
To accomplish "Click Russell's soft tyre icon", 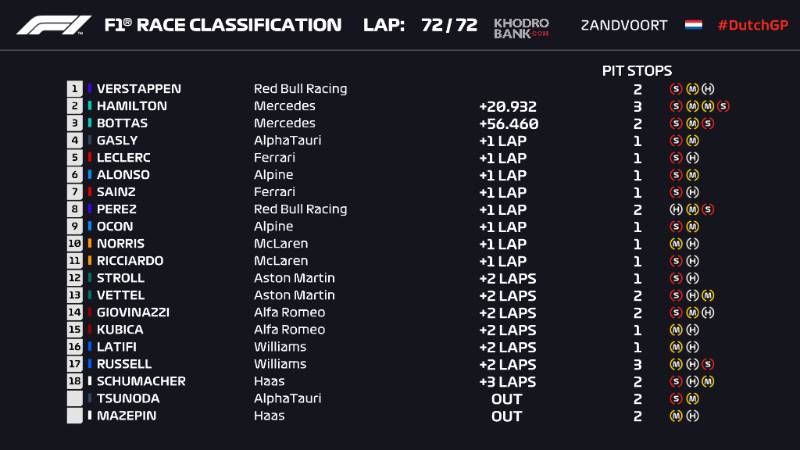I will pos(708,364).
